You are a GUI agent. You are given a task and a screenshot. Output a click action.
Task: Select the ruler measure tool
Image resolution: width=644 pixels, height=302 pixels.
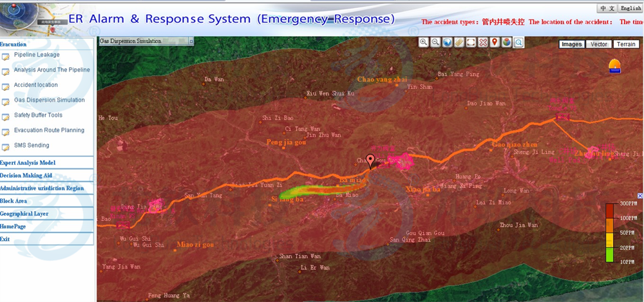(x=459, y=42)
